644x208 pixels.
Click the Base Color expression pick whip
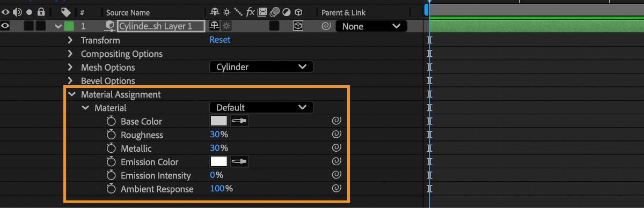(336, 121)
